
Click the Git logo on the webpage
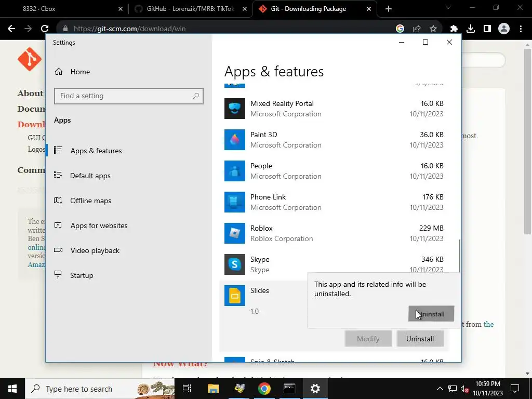[30, 59]
